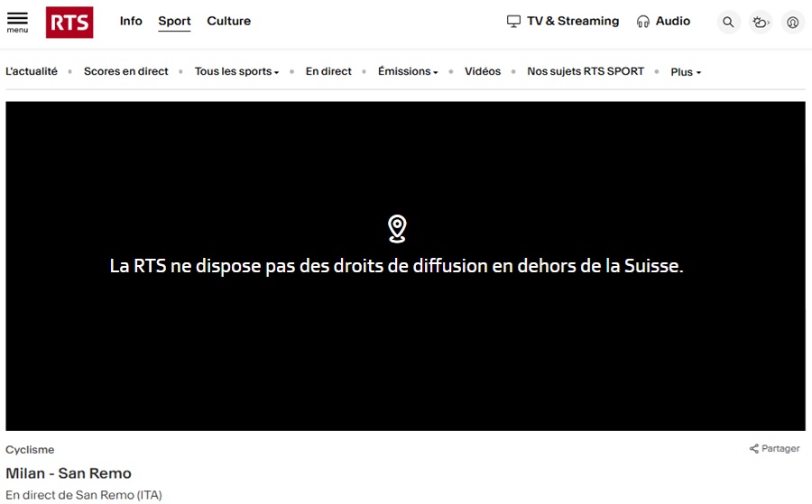
Task: Click the geo-restriction message in player
Action: click(397, 266)
